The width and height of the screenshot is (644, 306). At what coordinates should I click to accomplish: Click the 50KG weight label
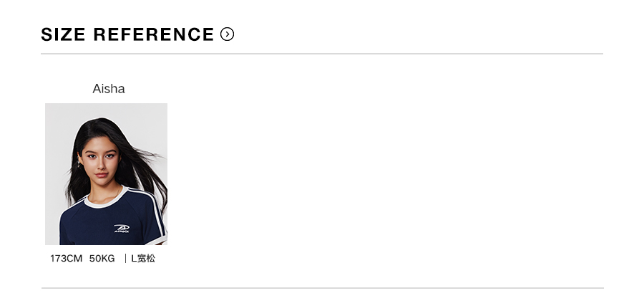(x=102, y=259)
